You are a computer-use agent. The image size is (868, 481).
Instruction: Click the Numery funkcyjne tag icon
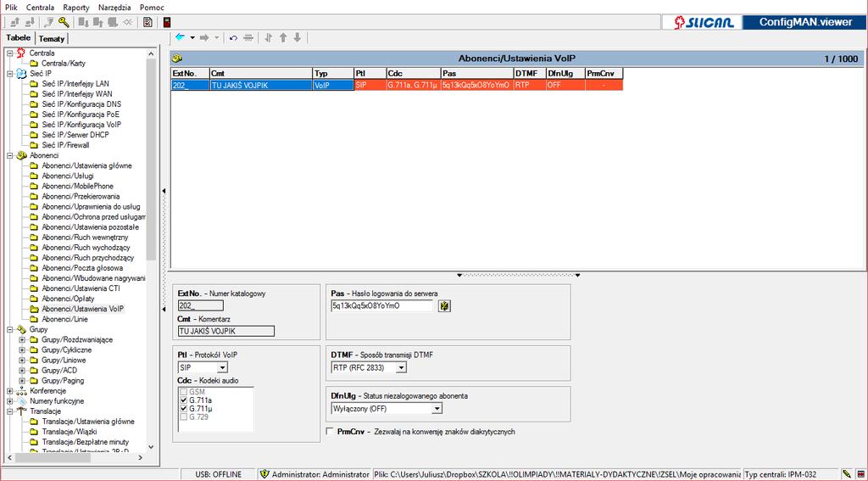21,401
